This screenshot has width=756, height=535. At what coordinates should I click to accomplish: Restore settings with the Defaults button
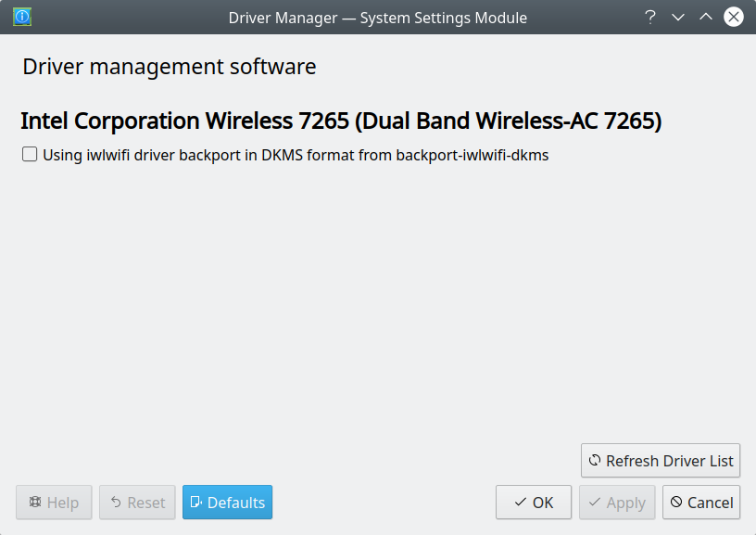tap(227, 502)
